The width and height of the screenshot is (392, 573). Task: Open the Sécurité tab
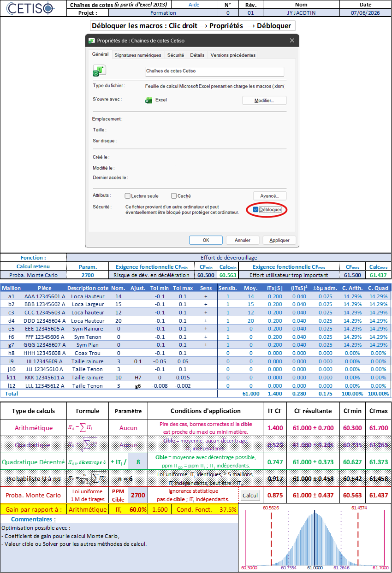coord(176,55)
